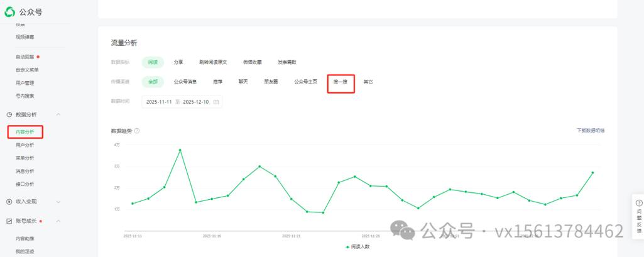Screen dimensions: 644x257
Task: Select the 全部 channel filter
Action: (153, 82)
